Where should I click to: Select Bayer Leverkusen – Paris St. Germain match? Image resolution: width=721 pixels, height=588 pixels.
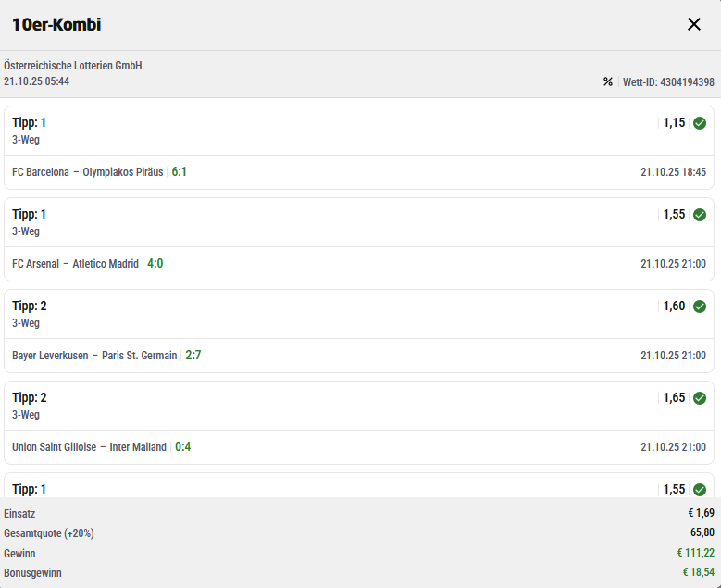[x=94, y=356]
